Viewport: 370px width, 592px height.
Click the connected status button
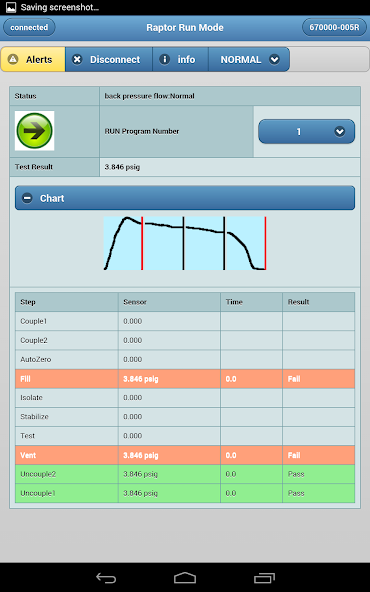click(x=29, y=27)
